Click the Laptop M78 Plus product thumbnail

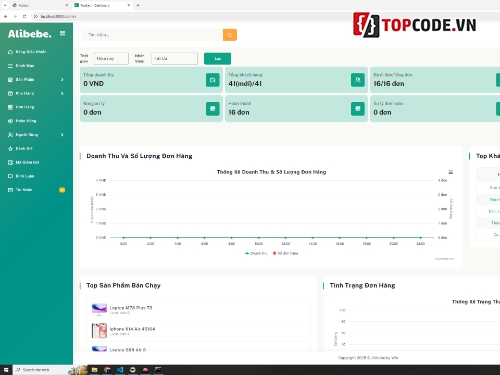point(99,310)
